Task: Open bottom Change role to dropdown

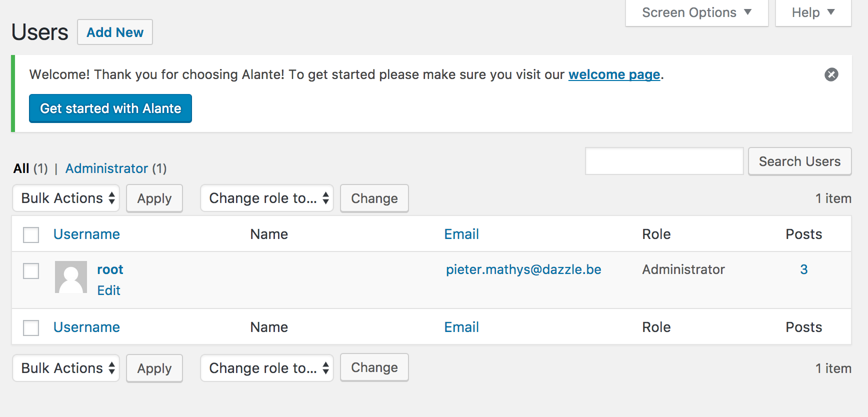Action: [267, 368]
